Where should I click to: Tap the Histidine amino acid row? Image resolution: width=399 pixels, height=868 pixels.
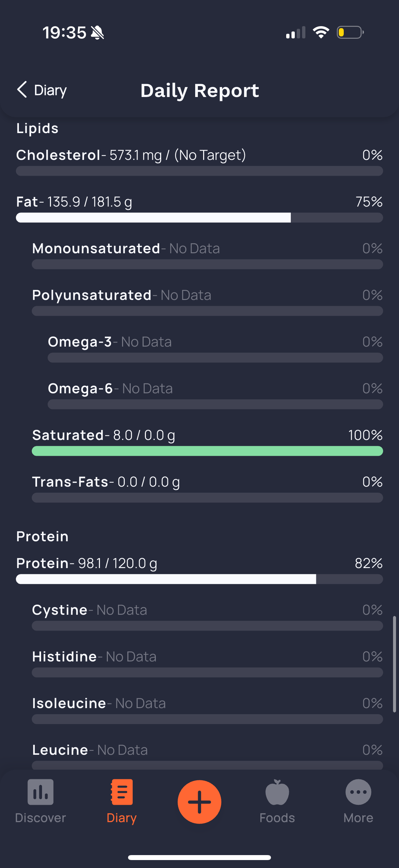tap(207, 663)
